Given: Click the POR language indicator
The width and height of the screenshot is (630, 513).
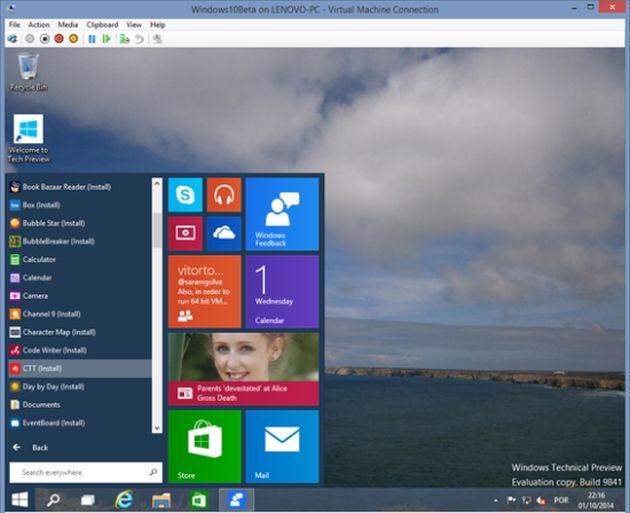Looking at the screenshot, I should click(561, 500).
